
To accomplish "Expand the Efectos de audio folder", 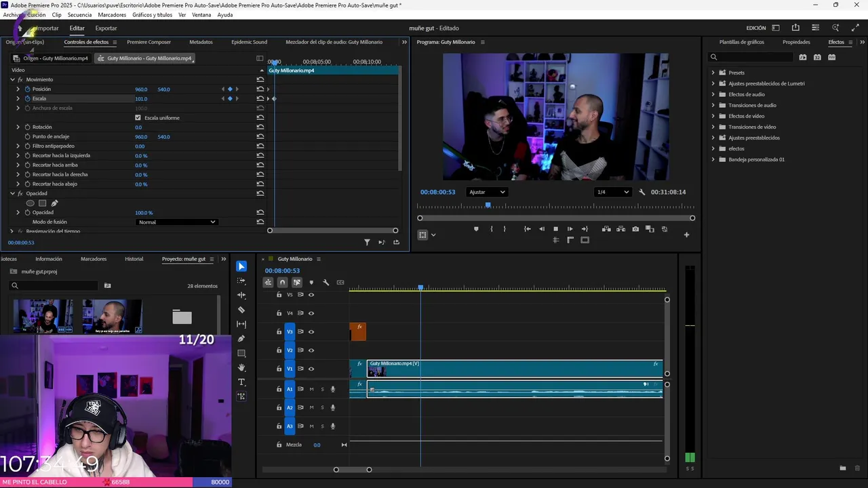I will [x=713, y=94].
